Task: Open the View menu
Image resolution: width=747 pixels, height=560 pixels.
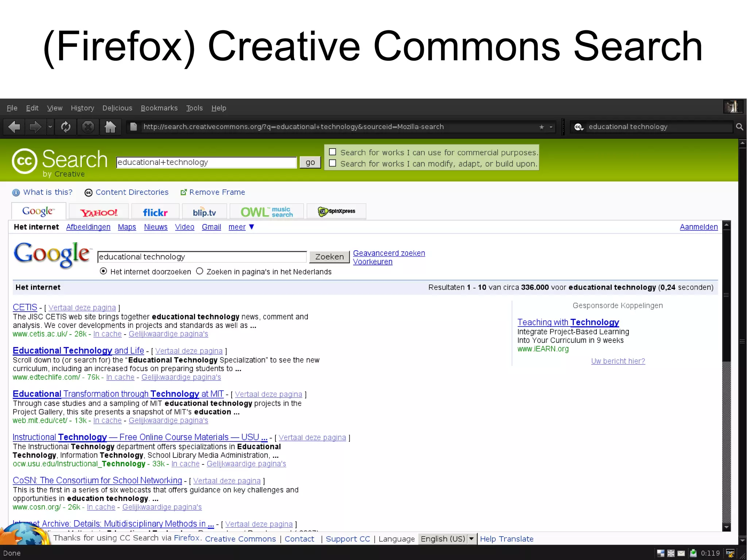Action: (x=55, y=108)
